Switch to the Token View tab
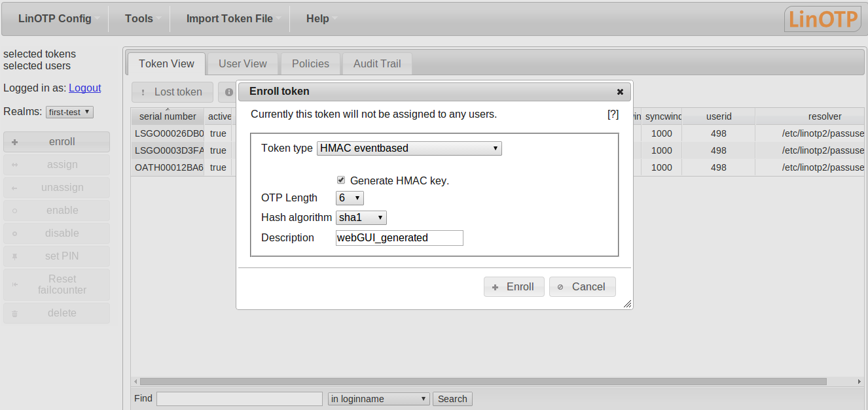The width and height of the screenshot is (868, 410). point(166,63)
